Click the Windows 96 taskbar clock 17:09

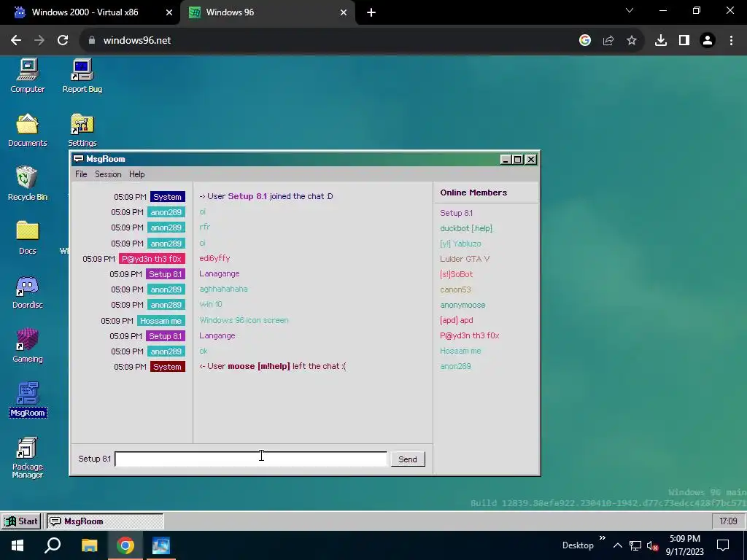728,521
